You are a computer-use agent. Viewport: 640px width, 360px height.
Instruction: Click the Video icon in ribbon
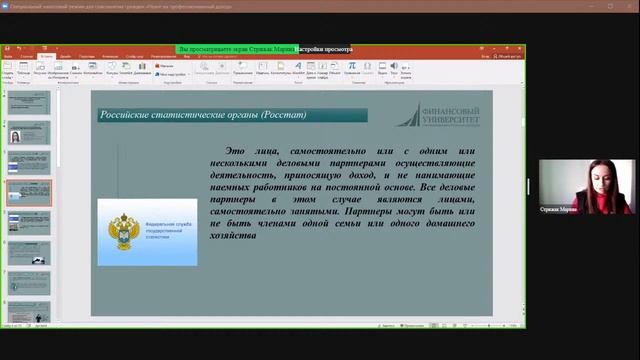click(x=382, y=69)
